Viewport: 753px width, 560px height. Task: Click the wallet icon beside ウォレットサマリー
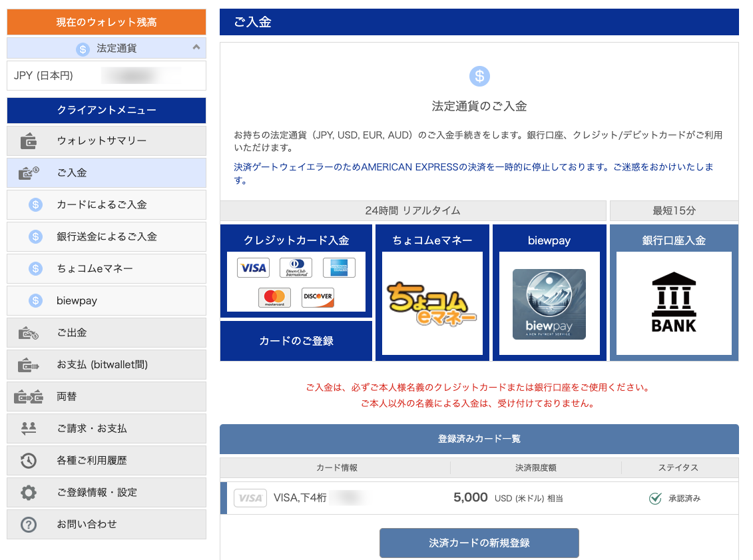[x=29, y=141]
